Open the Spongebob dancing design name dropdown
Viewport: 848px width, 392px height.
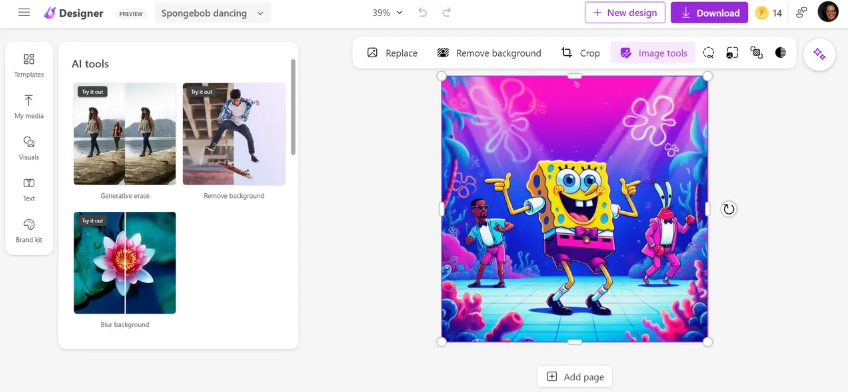tap(213, 13)
